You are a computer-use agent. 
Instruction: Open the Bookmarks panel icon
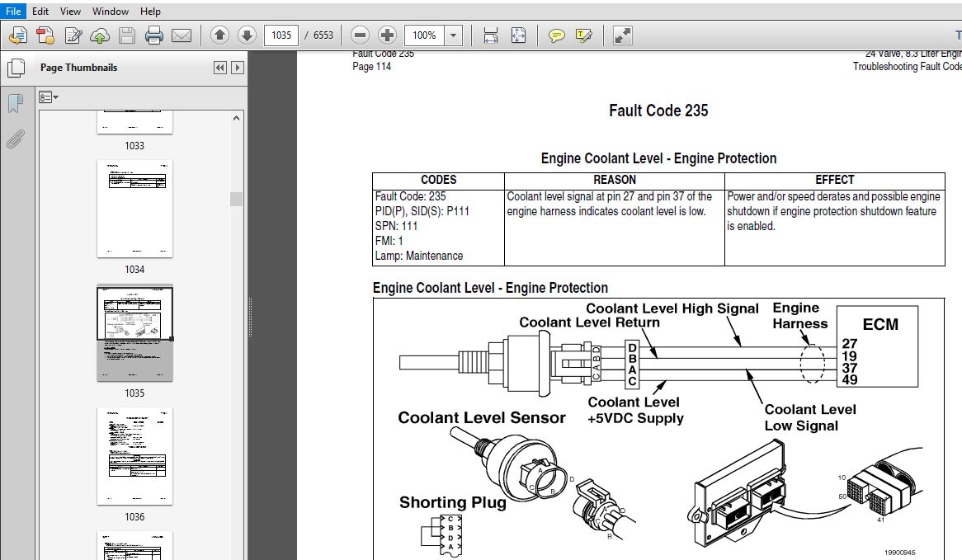16,103
